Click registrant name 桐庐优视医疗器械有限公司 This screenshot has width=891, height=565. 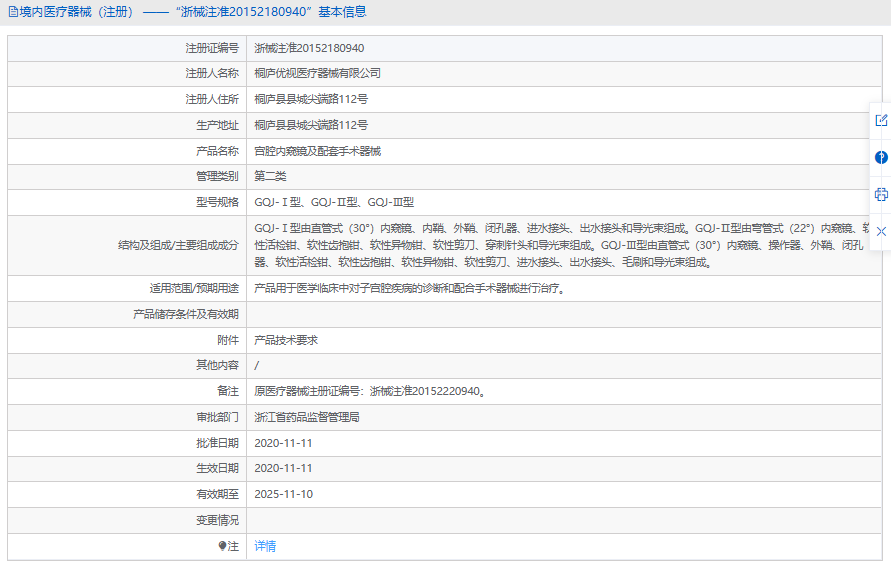point(317,73)
